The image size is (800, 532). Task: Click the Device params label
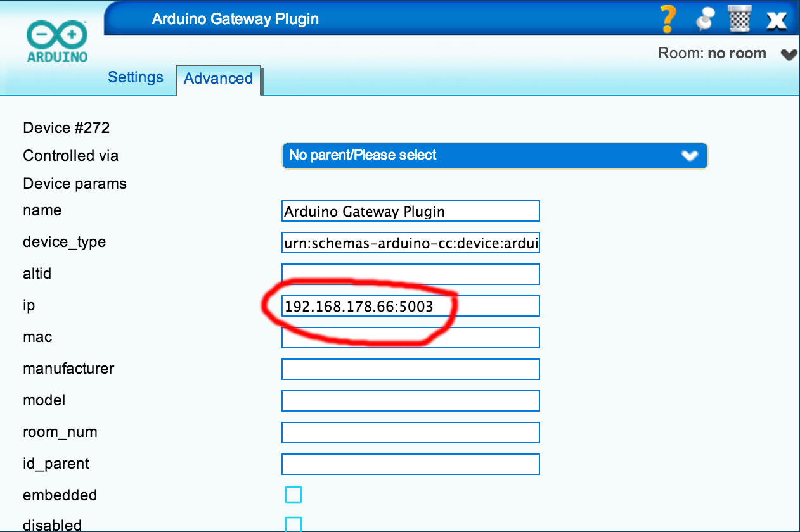pyautogui.click(x=75, y=184)
